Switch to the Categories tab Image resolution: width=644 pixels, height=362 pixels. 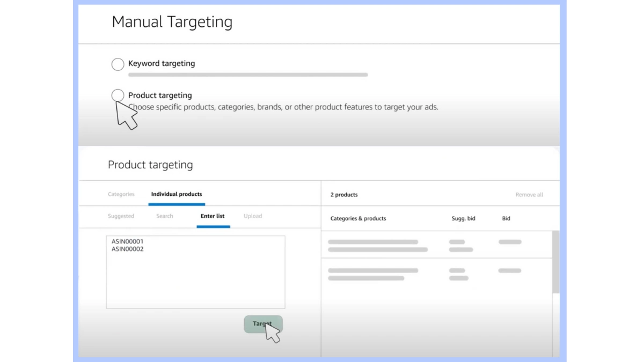pyautogui.click(x=121, y=194)
